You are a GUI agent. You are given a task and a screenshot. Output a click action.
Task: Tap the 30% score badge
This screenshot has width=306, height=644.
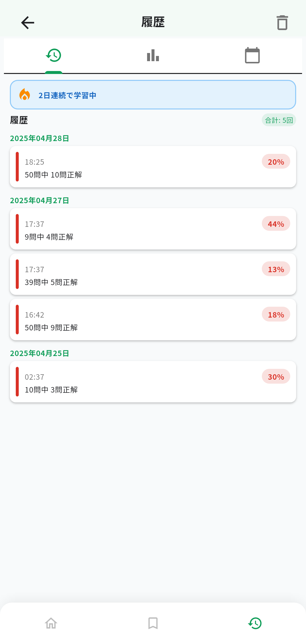[x=276, y=376]
